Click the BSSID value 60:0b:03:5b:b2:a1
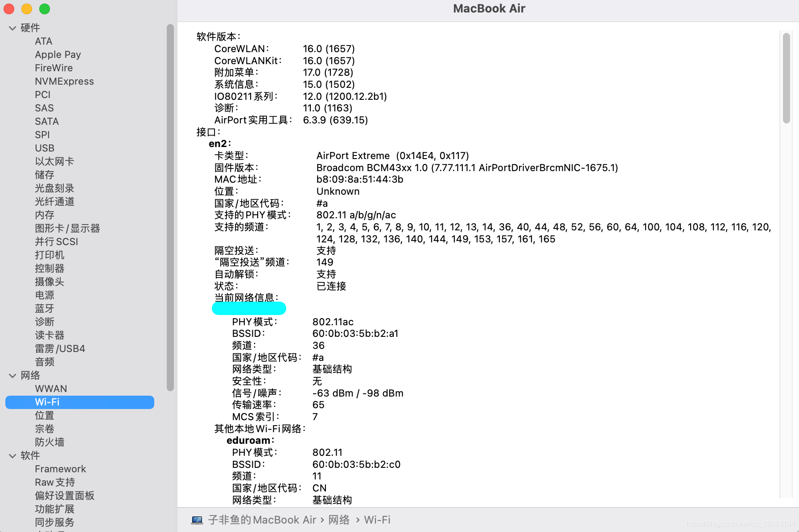The height and width of the screenshot is (532, 799). [x=355, y=334]
